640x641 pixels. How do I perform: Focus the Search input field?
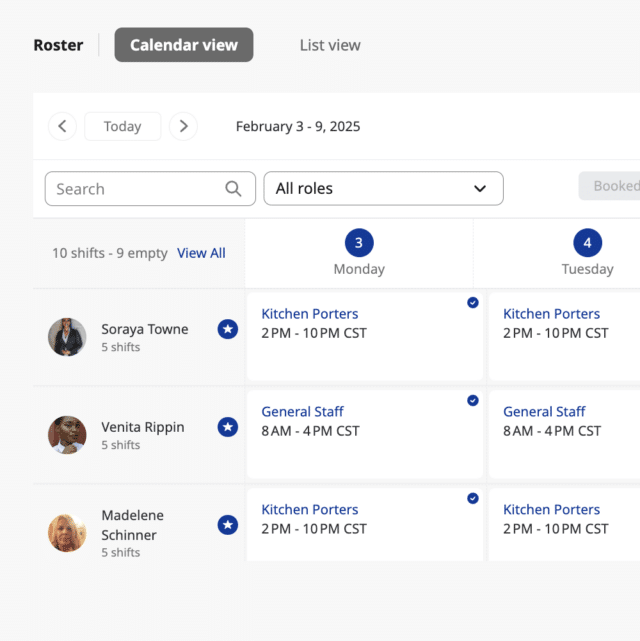pyautogui.click(x=135, y=189)
